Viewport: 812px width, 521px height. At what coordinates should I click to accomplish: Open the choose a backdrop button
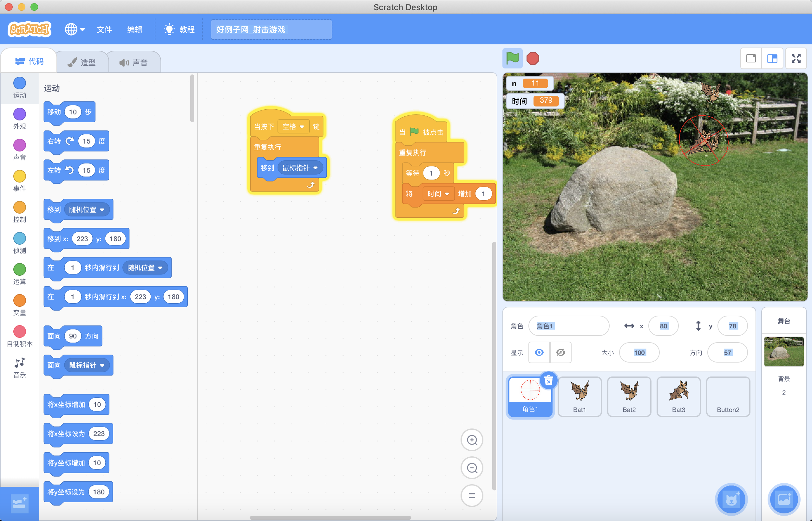(x=783, y=499)
